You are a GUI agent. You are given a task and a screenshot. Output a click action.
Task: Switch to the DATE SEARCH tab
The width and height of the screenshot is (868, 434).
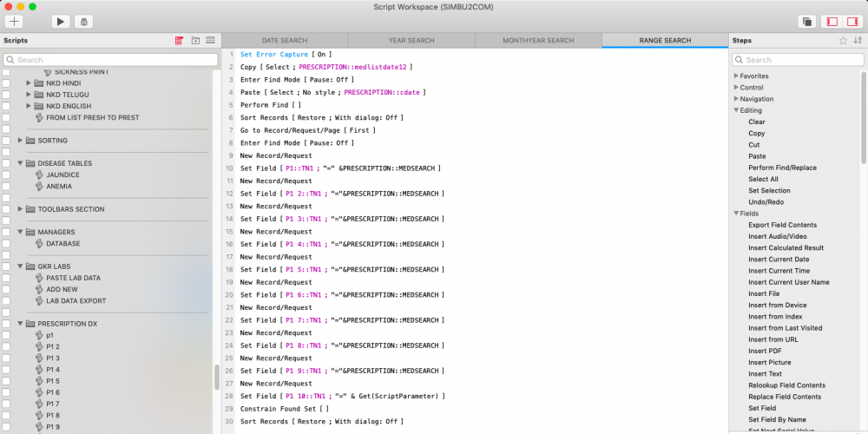[285, 41]
